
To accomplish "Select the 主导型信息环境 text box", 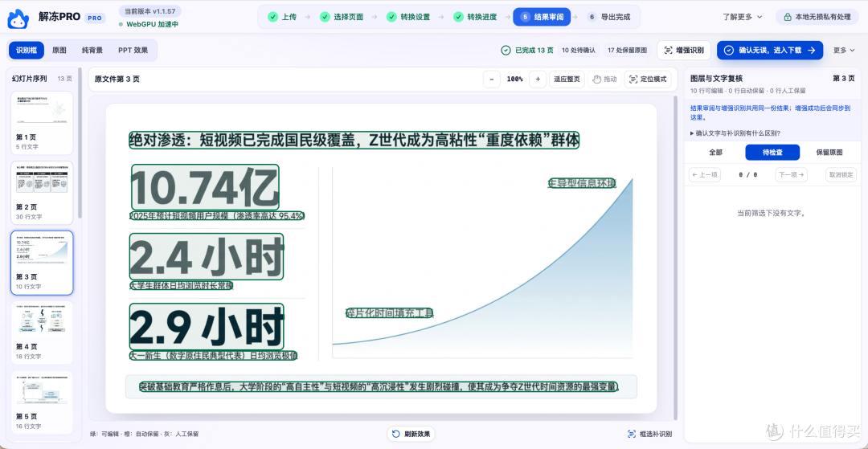I will point(582,183).
